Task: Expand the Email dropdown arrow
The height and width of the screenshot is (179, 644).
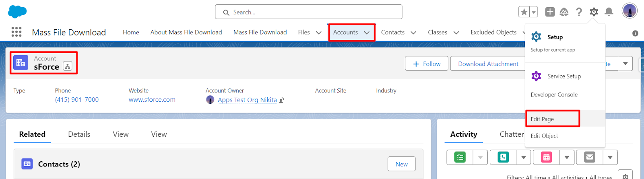Action: [x=610, y=157]
